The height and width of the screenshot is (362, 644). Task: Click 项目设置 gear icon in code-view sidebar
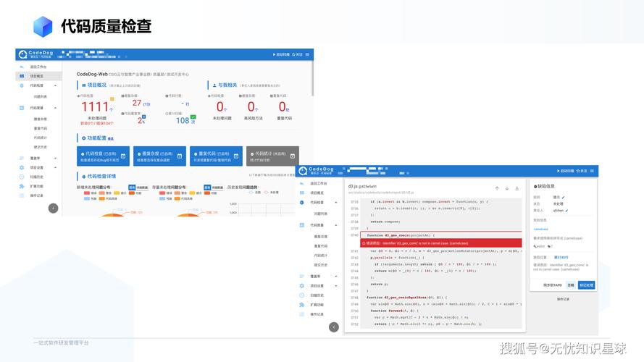[x=302, y=286]
